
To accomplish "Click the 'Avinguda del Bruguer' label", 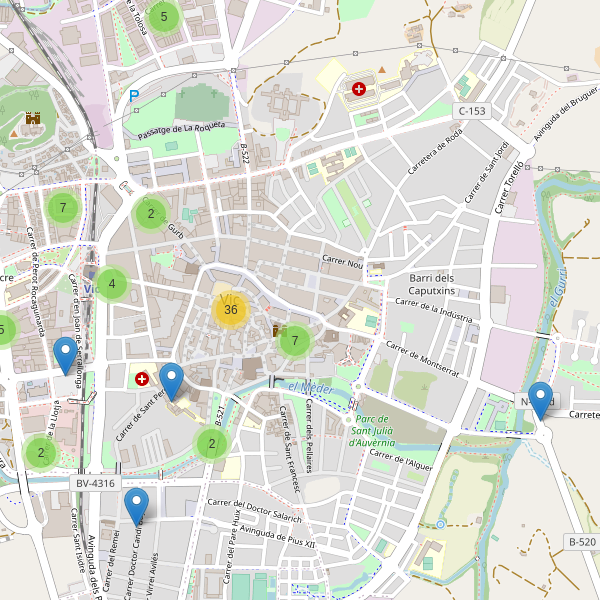I will tap(566, 114).
